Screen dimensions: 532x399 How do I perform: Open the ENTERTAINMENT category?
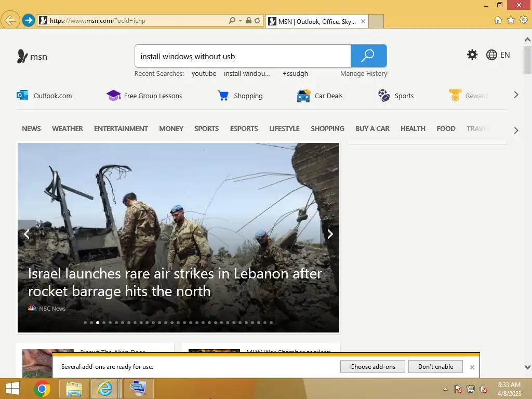(x=121, y=129)
